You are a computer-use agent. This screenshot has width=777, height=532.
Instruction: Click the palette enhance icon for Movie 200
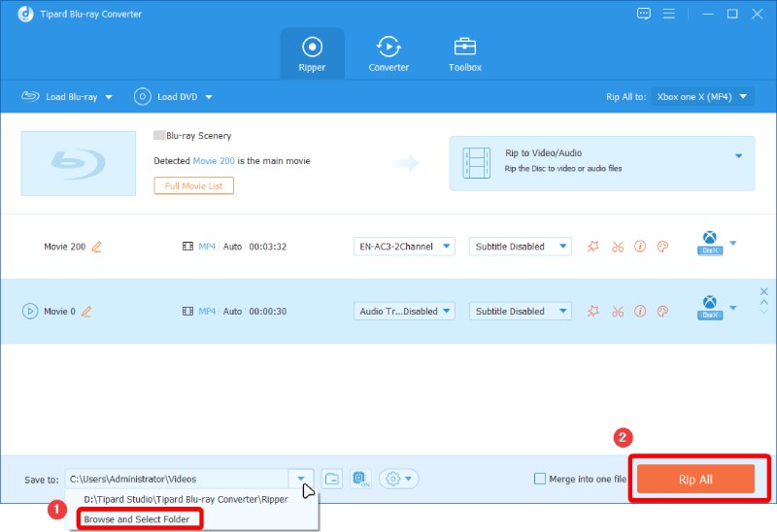662,247
